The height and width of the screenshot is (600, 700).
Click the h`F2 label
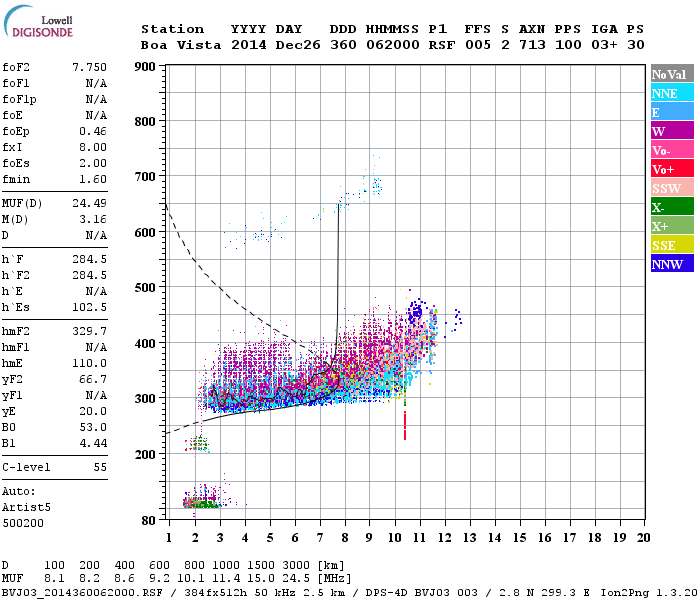coord(16,275)
